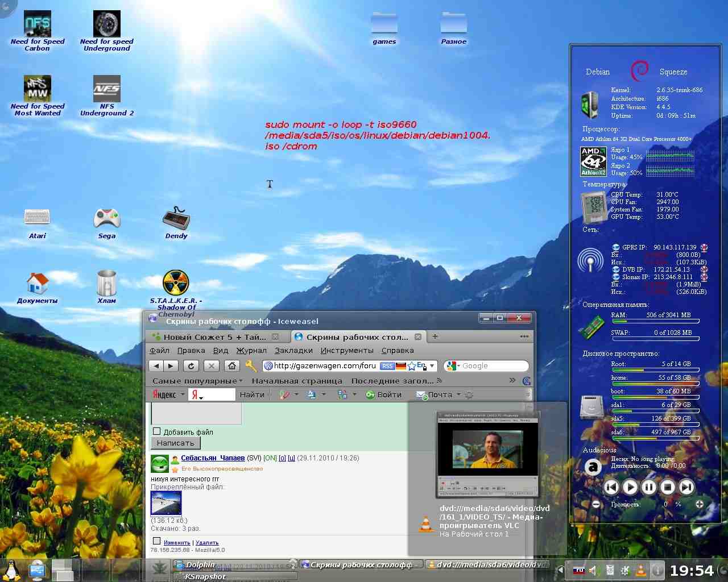
Task: Play track in Audacious widget
Action: pos(630,487)
